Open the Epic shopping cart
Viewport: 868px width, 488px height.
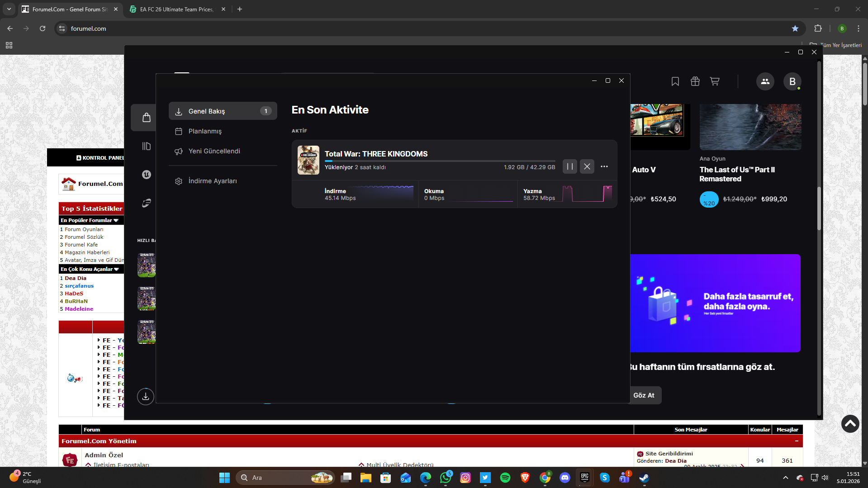[715, 81]
